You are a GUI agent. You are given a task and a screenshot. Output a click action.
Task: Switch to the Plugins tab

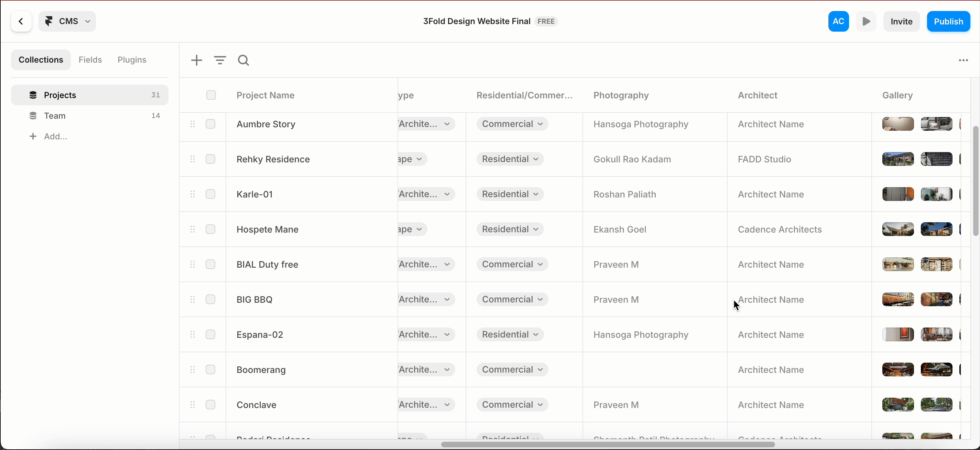coord(132,60)
